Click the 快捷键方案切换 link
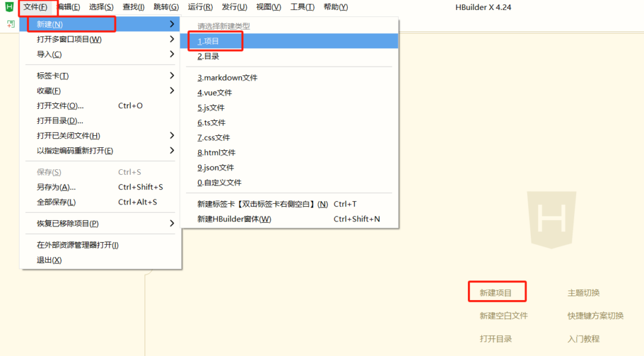The width and height of the screenshot is (644, 356). pos(596,316)
